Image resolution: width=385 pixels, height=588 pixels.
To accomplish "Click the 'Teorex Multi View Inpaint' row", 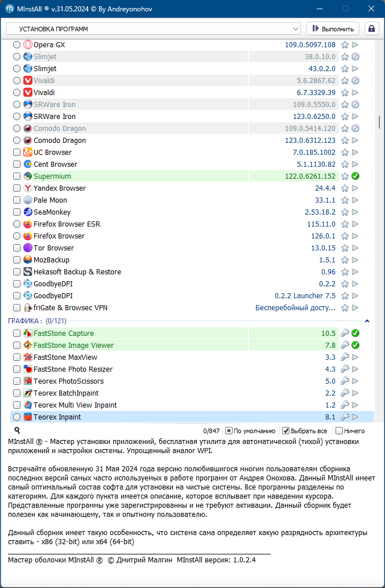I will (192, 405).
